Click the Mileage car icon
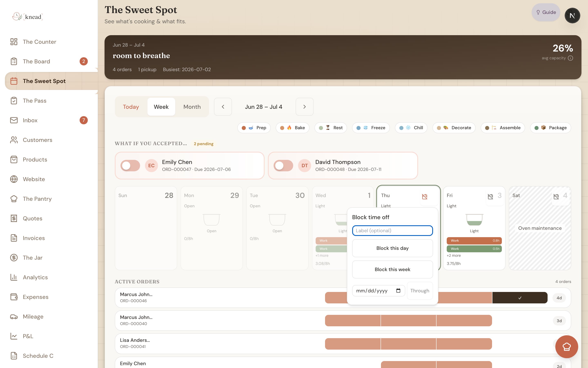The height and width of the screenshot is (368, 588). pos(14,317)
